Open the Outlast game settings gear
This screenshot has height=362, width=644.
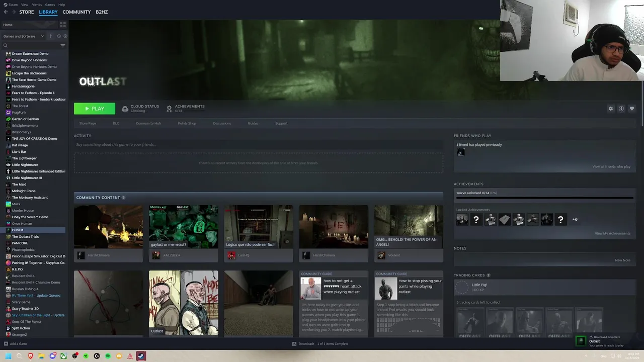[x=611, y=109]
